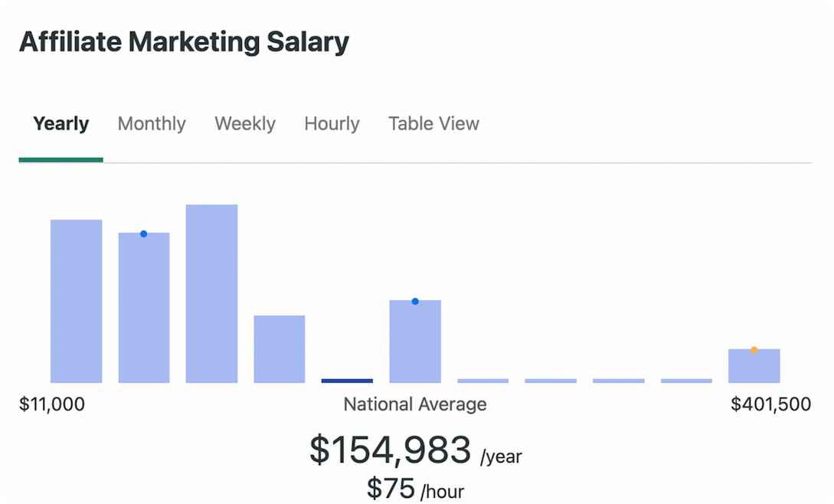Click the bar body beneath the orange dot
This screenshot has height=504, width=834.
pyautogui.click(x=754, y=369)
